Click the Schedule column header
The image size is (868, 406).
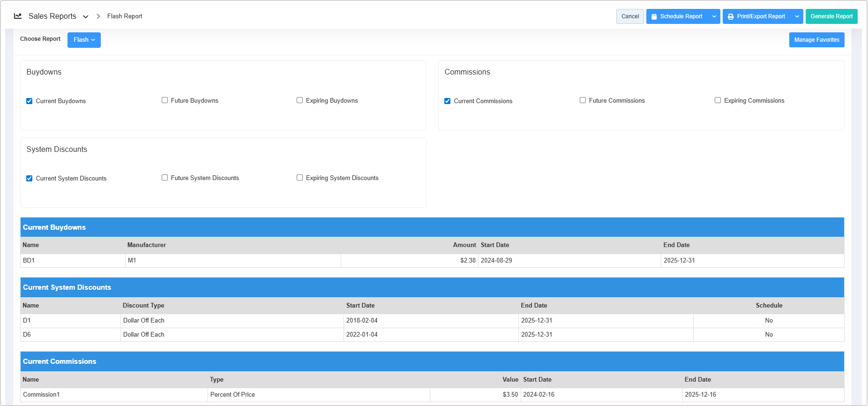pos(769,306)
